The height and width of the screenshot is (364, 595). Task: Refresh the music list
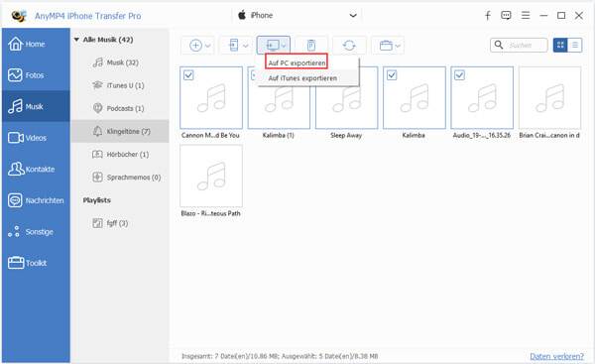[x=349, y=46]
